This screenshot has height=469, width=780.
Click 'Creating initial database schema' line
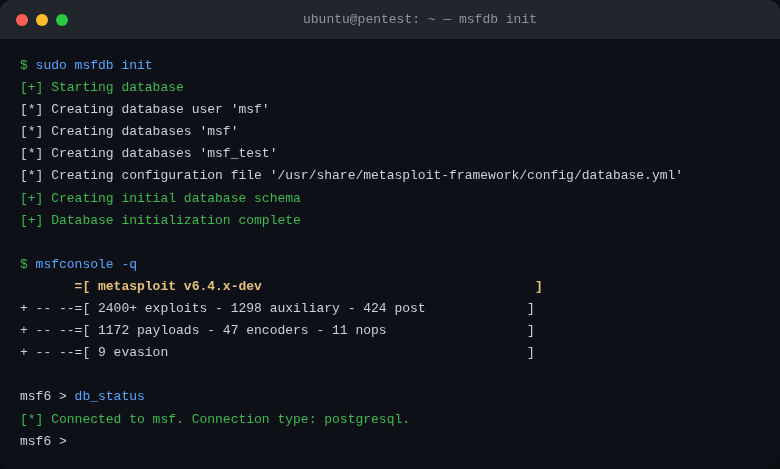(x=160, y=198)
